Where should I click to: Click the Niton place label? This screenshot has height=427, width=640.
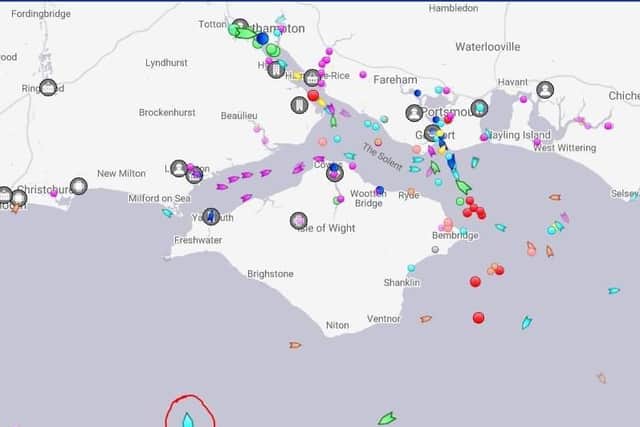tap(337, 325)
